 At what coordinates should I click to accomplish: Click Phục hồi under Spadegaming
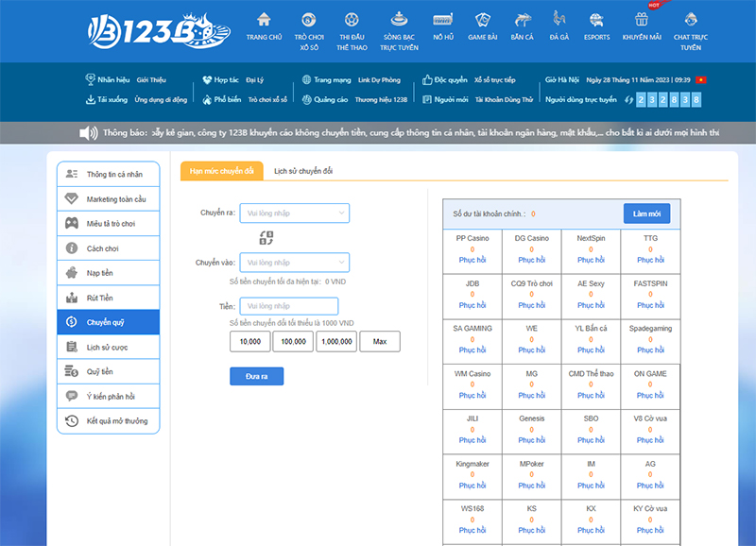coord(650,350)
